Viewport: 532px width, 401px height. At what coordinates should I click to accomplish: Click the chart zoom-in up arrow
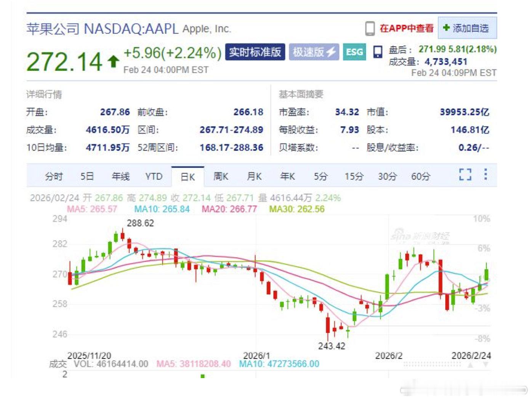tap(470, 365)
